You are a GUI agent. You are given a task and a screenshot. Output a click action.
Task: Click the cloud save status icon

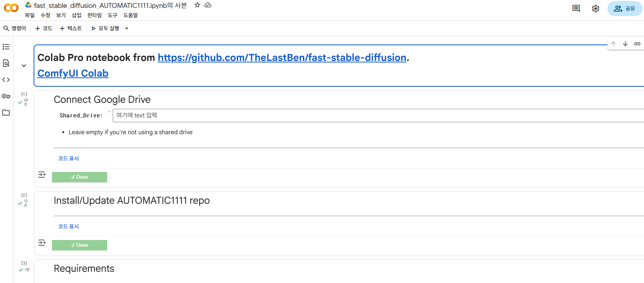click(x=208, y=5)
